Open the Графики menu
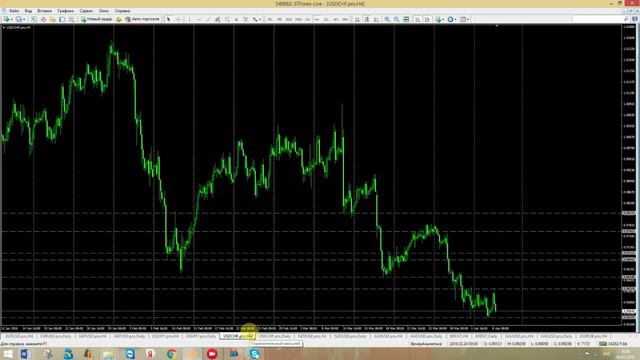640x360 pixels. tap(65, 11)
